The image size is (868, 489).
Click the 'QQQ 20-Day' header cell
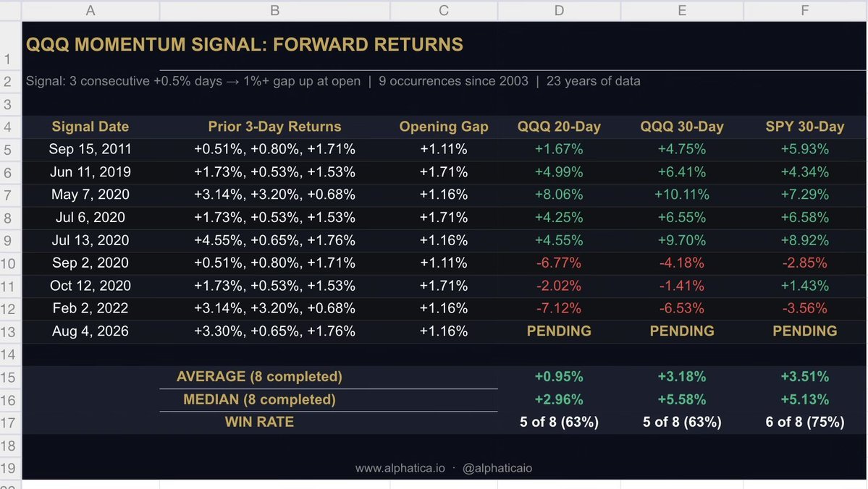[559, 127]
